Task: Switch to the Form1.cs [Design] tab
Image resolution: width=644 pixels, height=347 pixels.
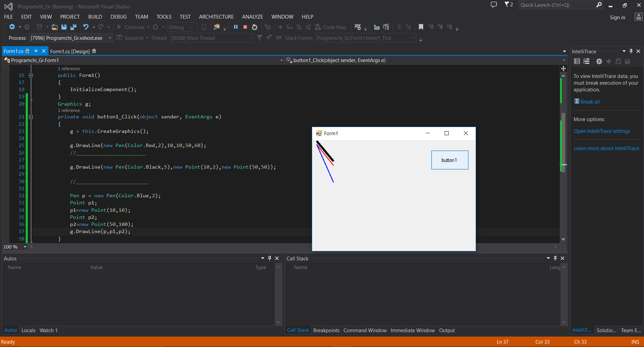Action: point(70,51)
